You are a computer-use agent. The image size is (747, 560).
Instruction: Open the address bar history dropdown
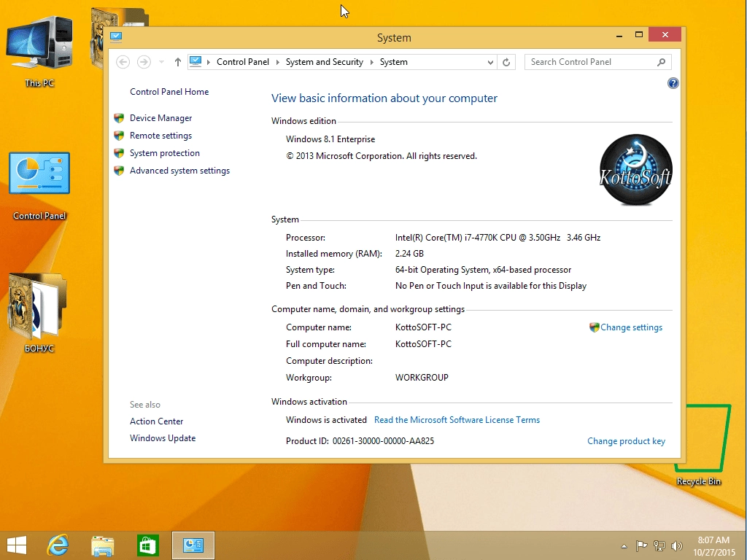pyautogui.click(x=490, y=63)
